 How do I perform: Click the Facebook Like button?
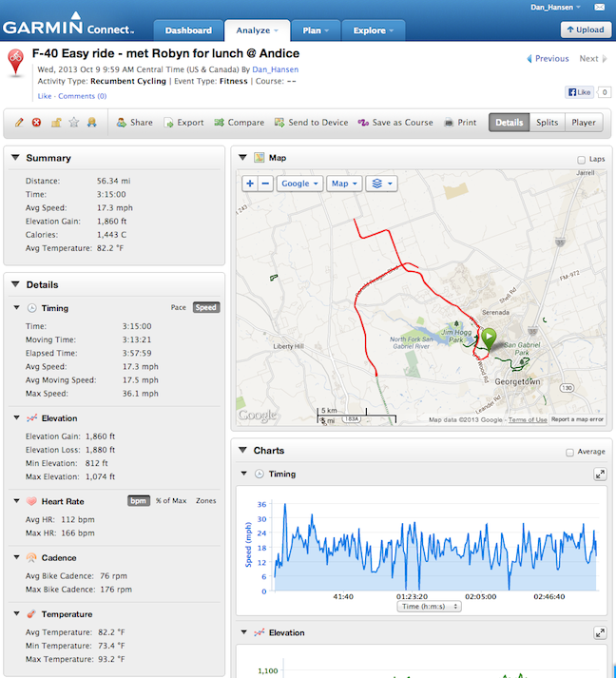coord(579,92)
